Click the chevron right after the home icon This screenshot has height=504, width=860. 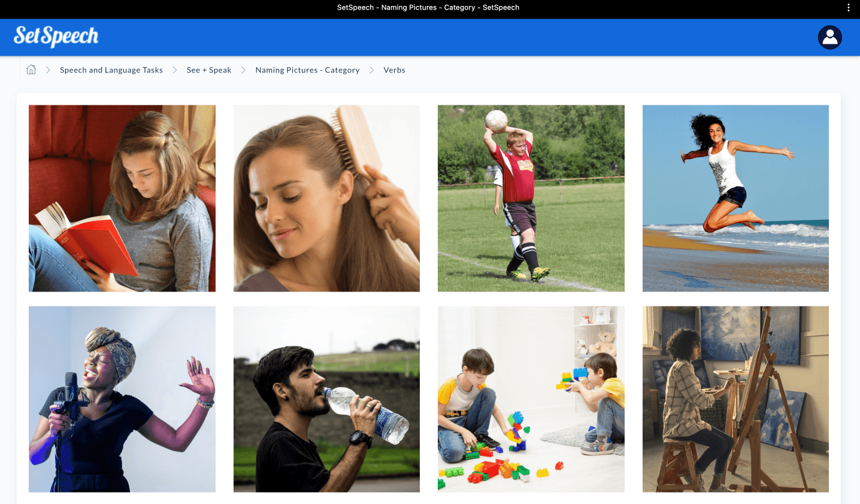pyautogui.click(x=48, y=70)
